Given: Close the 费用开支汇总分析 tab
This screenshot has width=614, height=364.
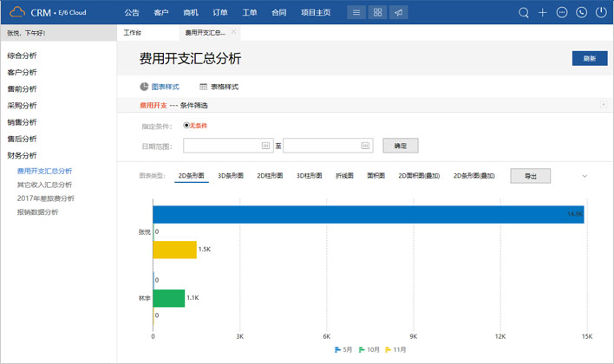Looking at the screenshot, I should click(233, 31).
